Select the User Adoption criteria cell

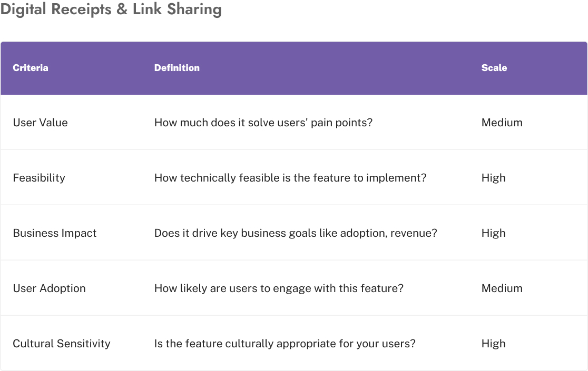pyautogui.click(x=49, y=288)
